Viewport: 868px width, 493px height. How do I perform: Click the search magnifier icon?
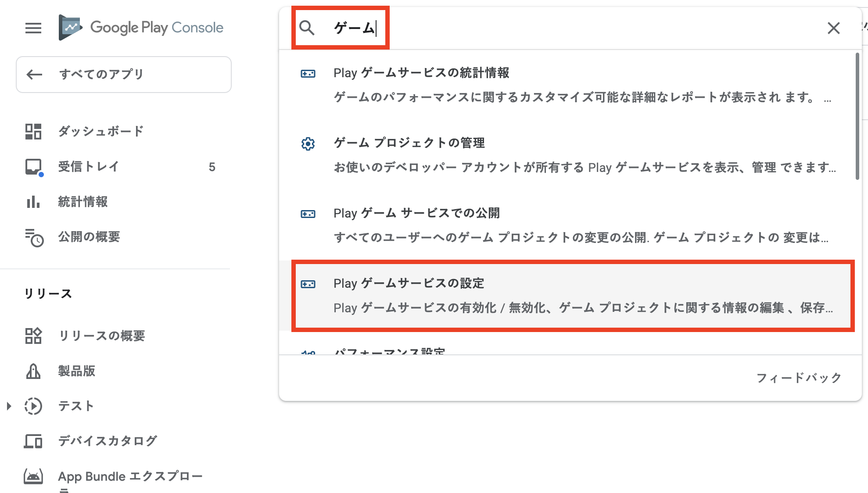tap(307, 28)
